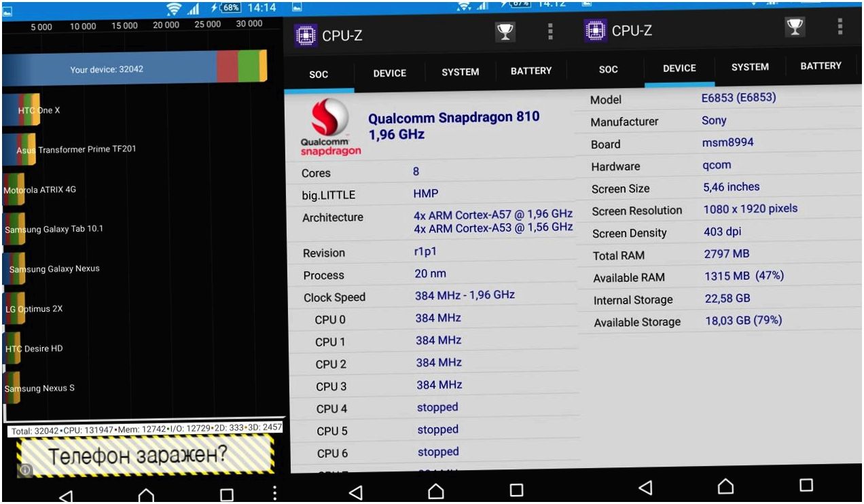Tap the 68% battery indicator in the status bar
Screen dimensions: 864x504
[x=229, y=8]
